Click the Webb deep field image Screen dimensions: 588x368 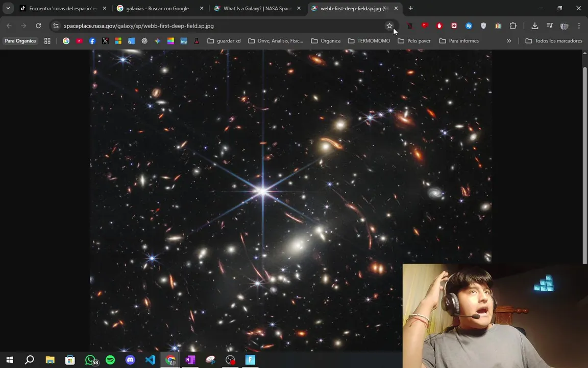point(290,200)
